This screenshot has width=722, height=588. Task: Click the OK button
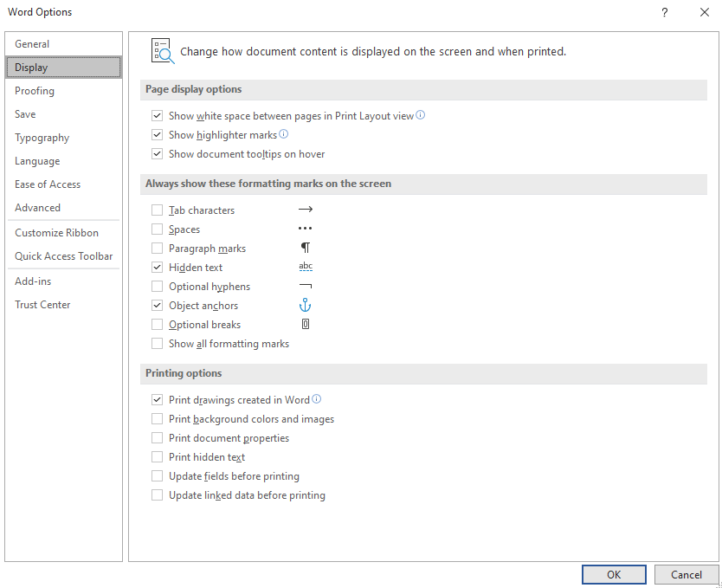click(x=614, y=575)
